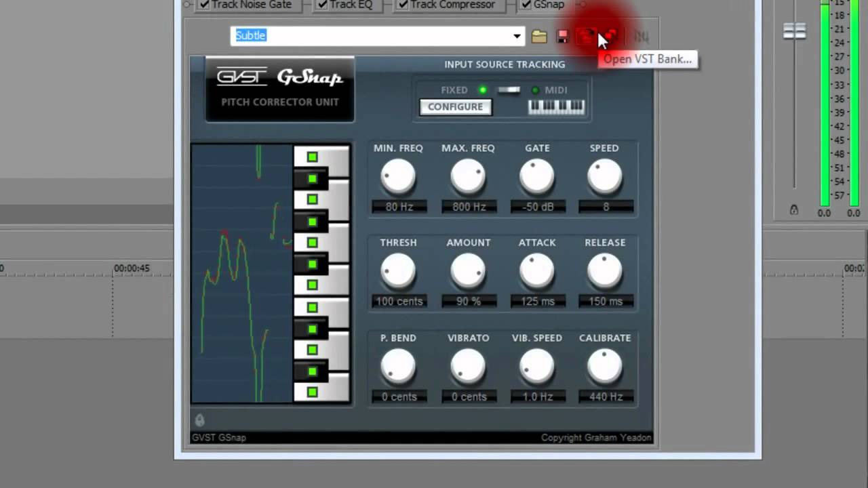Click the 80 Hz value display
Screen dimensions: 868x488
(399, 207)
